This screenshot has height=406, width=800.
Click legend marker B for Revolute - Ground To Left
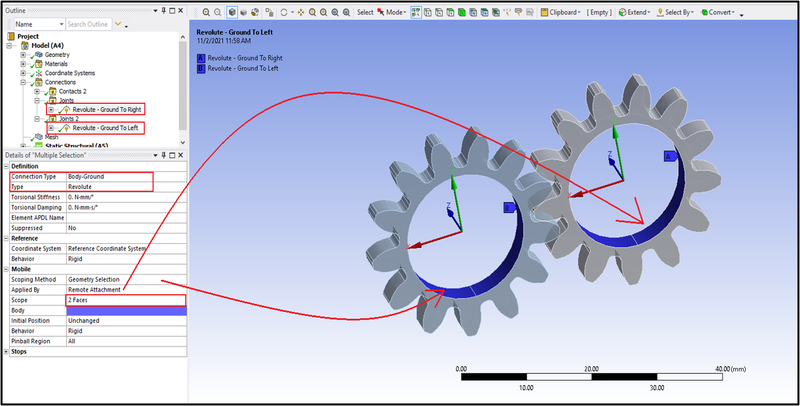[x=201, y=68]
